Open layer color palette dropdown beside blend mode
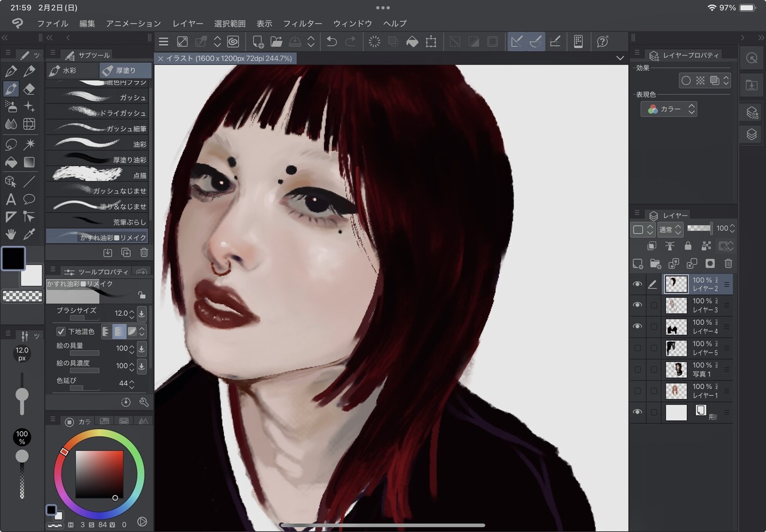Image resolution: width=766 pixels, height=532 pixels. tap(643, 230)
